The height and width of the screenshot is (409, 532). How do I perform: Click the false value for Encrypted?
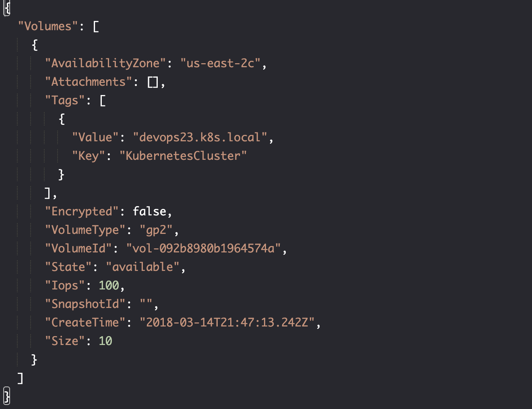[x=149, y=212]
